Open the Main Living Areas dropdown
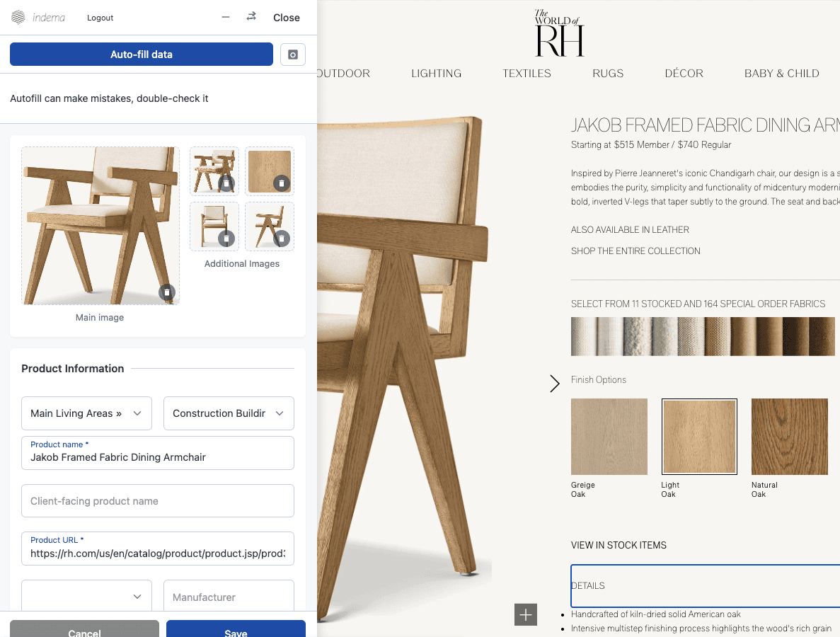The width and height of the screenshot is (840, 637). click(x=86, y=413)
